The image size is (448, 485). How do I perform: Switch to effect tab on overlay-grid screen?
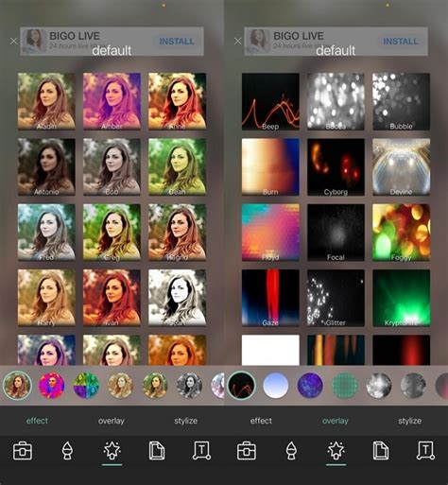click(261, 421)
